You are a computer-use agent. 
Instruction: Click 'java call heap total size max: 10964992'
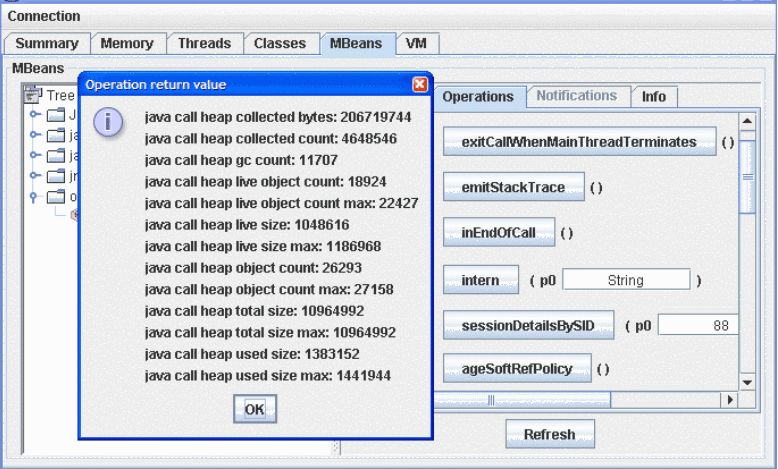[270, 333]
